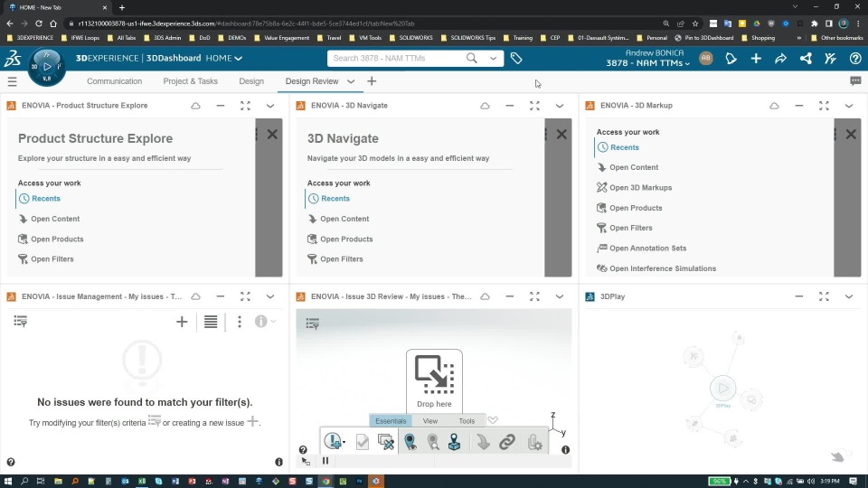The height and width of the screenshot is (488, 868).
Task: Click Open 3D Markups in 3D Markup
Action: click(635, 188)
